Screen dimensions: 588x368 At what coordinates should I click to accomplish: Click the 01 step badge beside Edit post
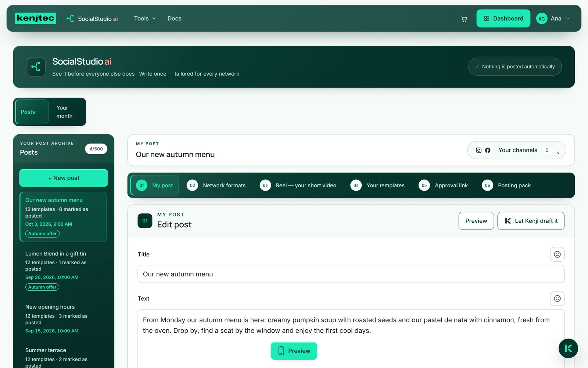(145, 221)
